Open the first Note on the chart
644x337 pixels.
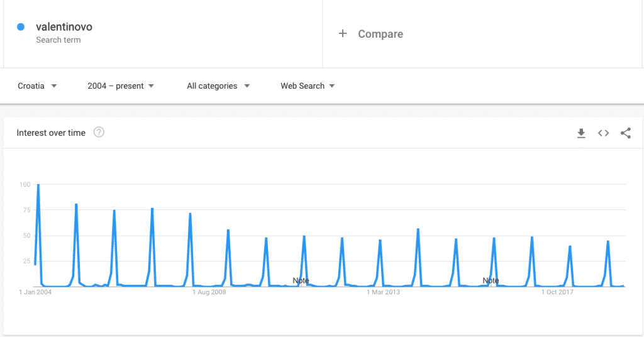click(301, 280)
